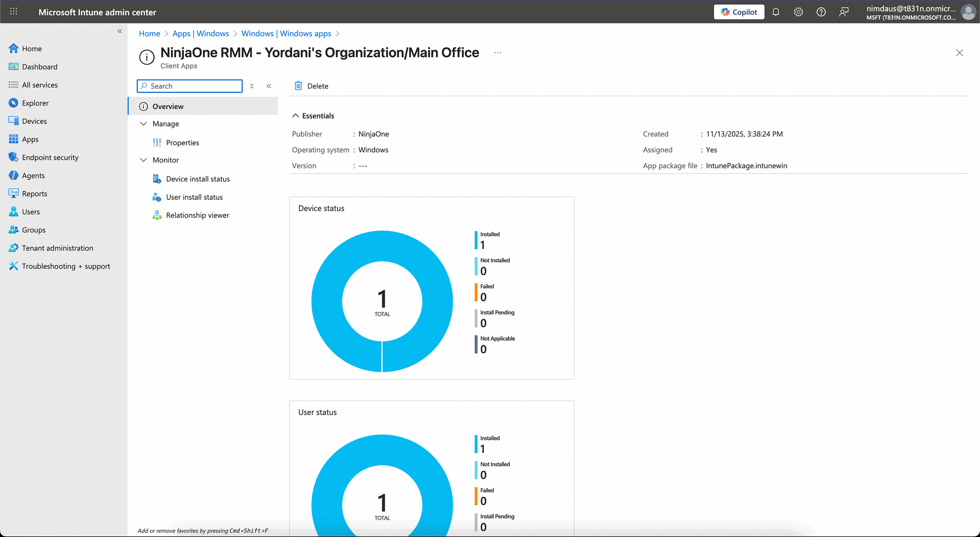This screenshot has width=980, height=537.
Task: Select Overview in the app menu
Action: point(168,107)
